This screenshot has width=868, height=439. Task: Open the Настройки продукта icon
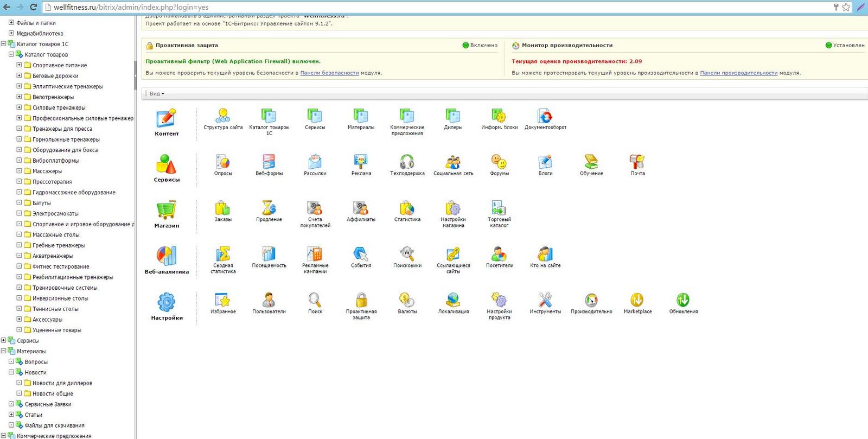click(x=499, y=300)
